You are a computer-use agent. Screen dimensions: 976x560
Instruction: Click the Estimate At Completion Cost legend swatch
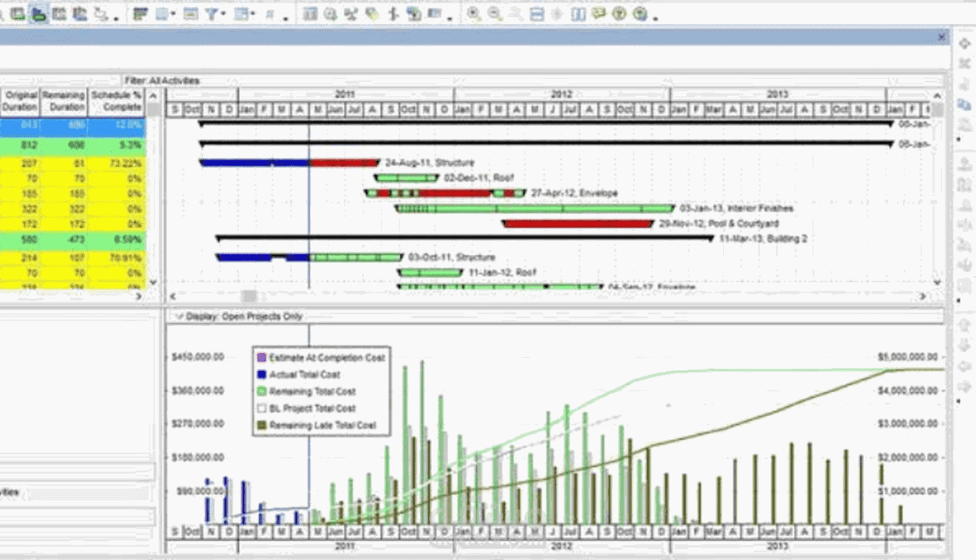click(x=261, y=358)
